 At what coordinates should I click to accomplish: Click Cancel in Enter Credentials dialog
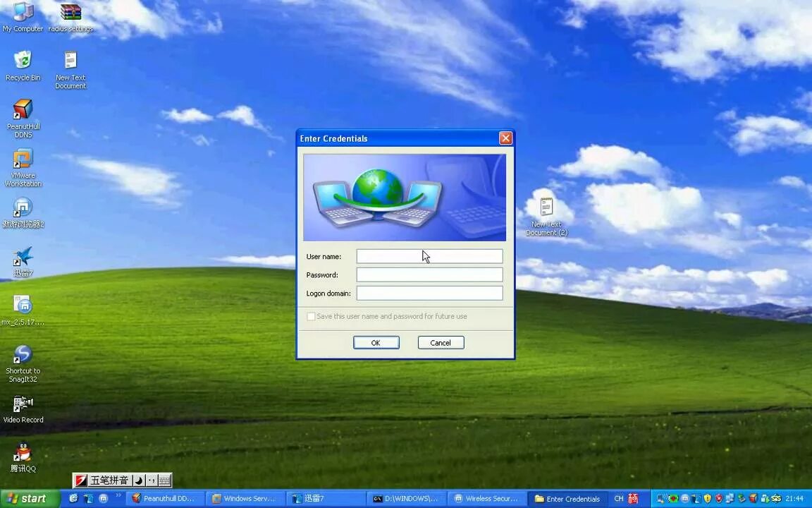pos(441,343)
